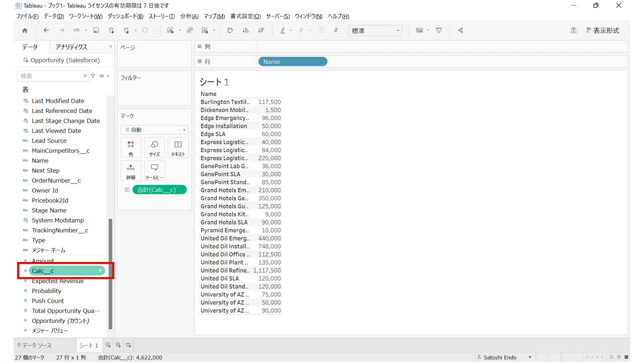This screenshot has width=644, height=362.
Task: Open the ダッシュボード(B) menu
Action: point(125,17)
